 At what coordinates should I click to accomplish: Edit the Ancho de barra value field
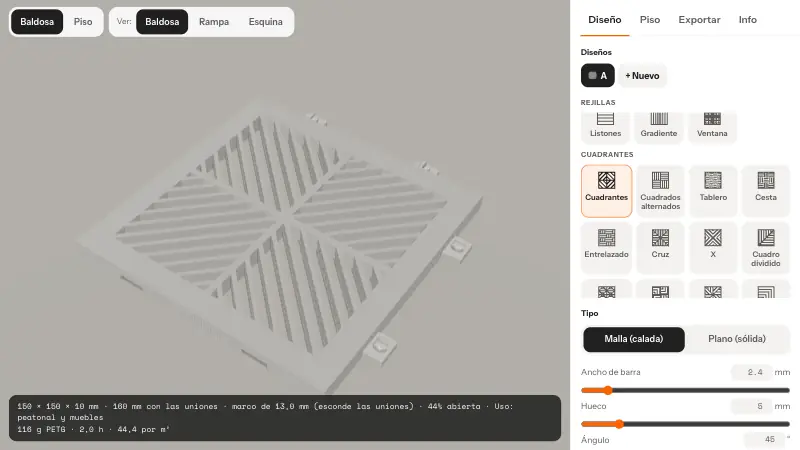pos(752,372)
